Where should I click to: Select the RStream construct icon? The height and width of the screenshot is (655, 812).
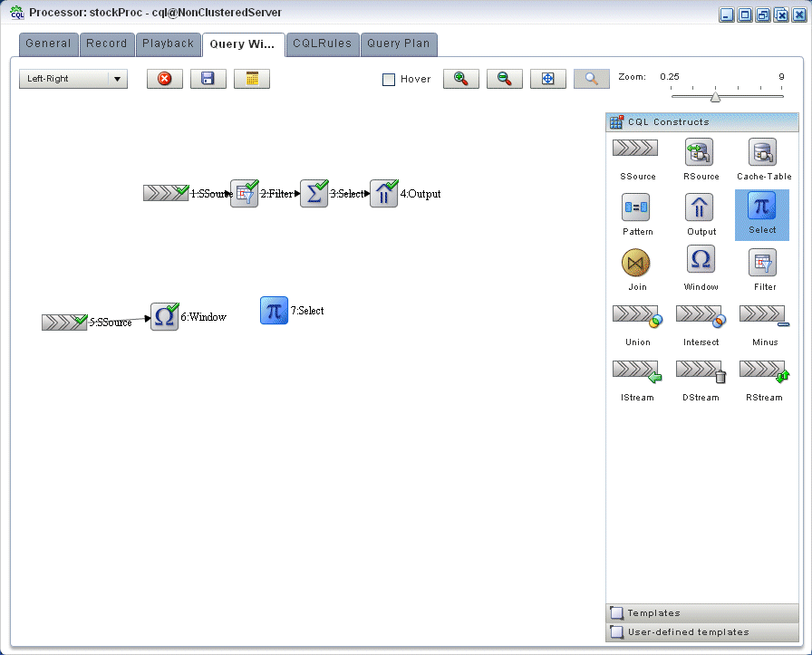coord(764,372)
